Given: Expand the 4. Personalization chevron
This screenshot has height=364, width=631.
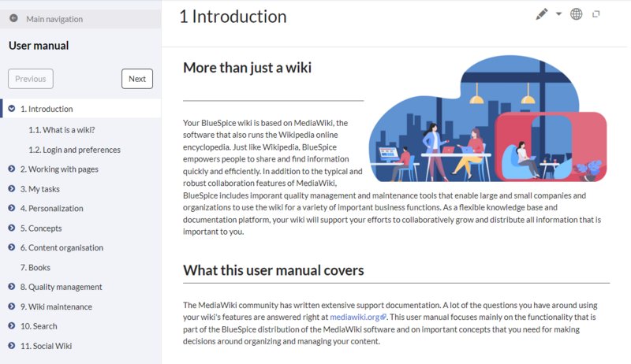Looking at the screenshot, I should coord(12,208).
